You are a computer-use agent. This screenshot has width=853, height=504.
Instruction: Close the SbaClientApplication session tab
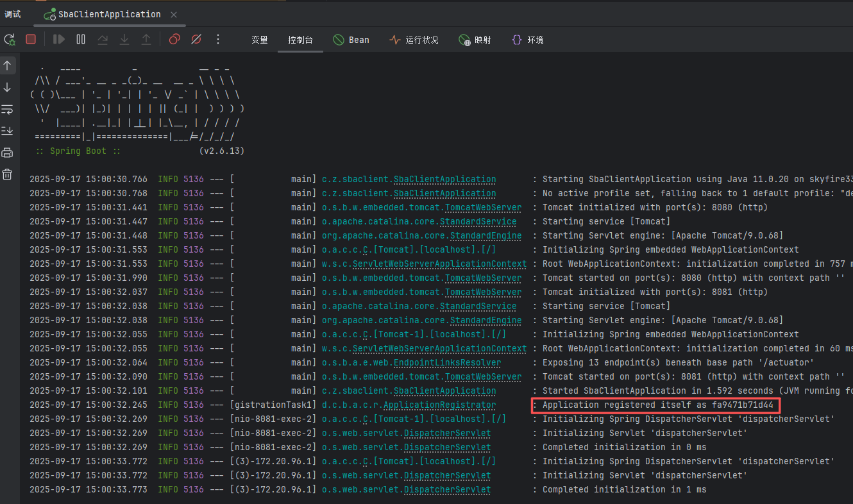click(x=173, y=14)
